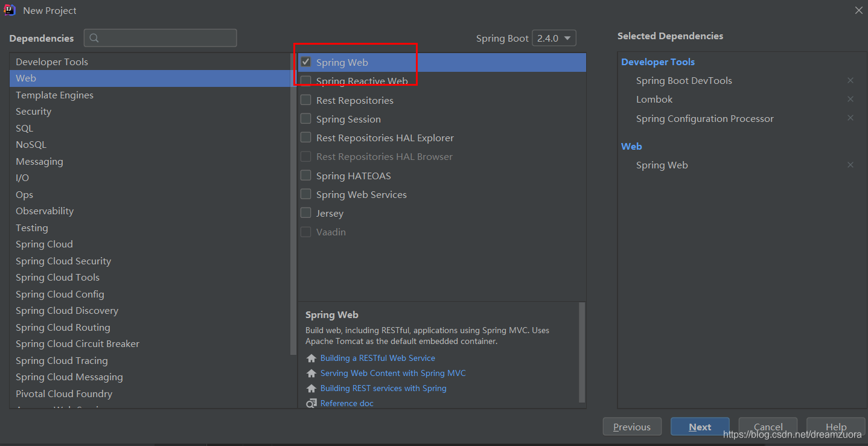Image resolution: width=868 pixels, height=446 pixels.
Task: Click Developer Tools heading in Selected Dependencies
Action: click(658, 62)
